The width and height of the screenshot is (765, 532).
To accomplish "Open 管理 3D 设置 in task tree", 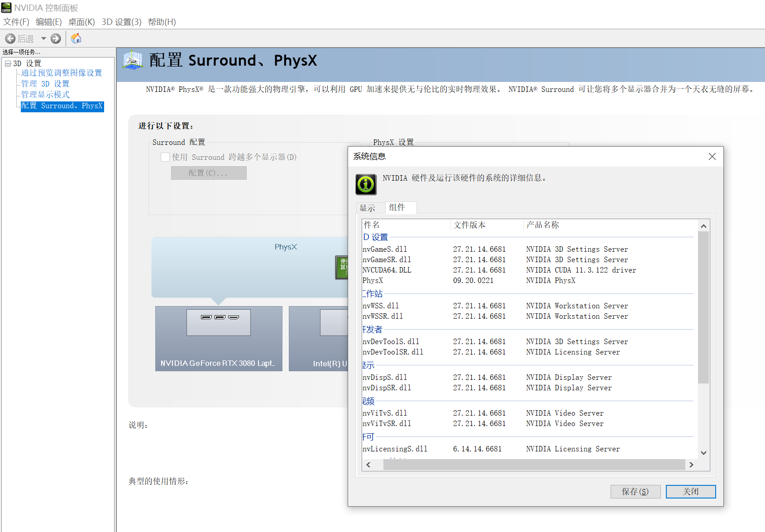I will (x=45, y=84).
